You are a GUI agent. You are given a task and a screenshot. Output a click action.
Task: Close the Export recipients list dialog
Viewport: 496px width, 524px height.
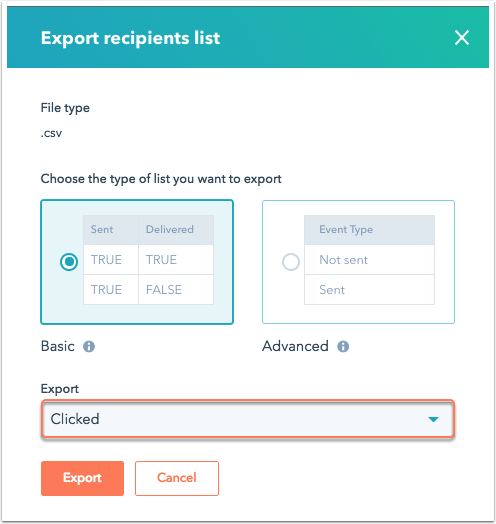(x=462, y=37)
